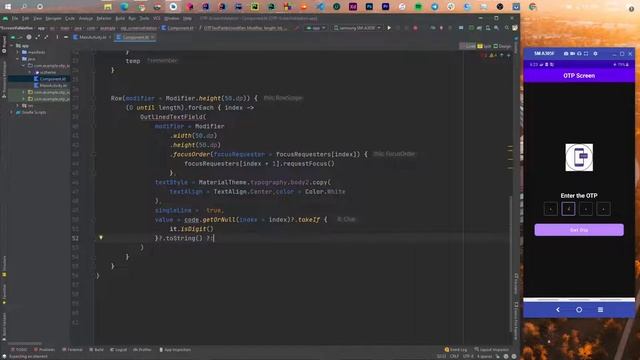Open the Problems tool window
The width and height of the screenshot is (640, 360).
[44, 350]
